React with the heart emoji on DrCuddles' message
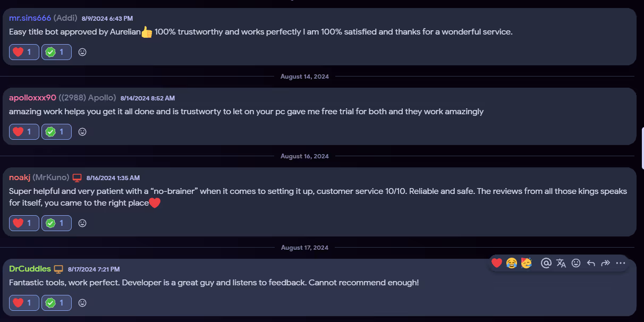This screenshot has height=322, width=644. pos(497,262)
